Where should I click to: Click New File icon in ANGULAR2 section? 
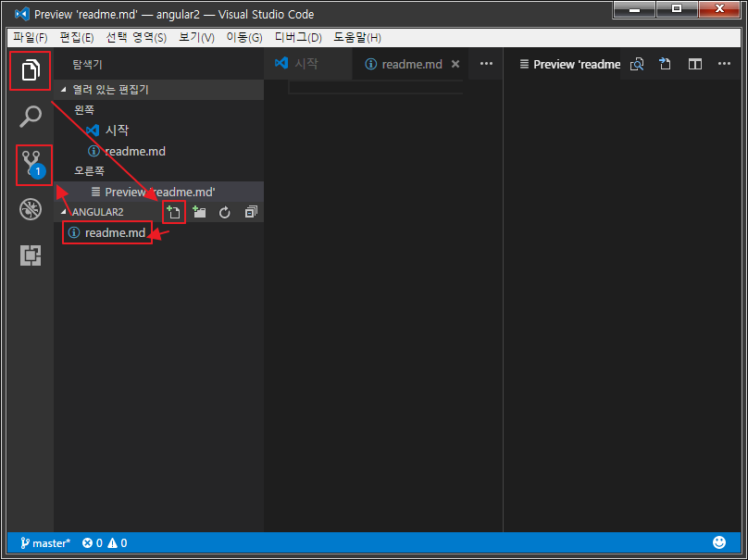click(x=174, y=212)
